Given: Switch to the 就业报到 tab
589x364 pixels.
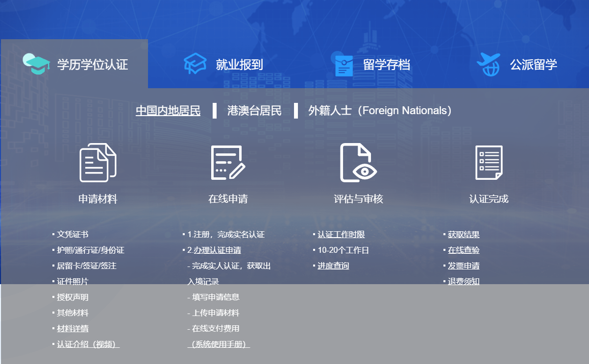Looking at the screenshot, I should 239,65.
